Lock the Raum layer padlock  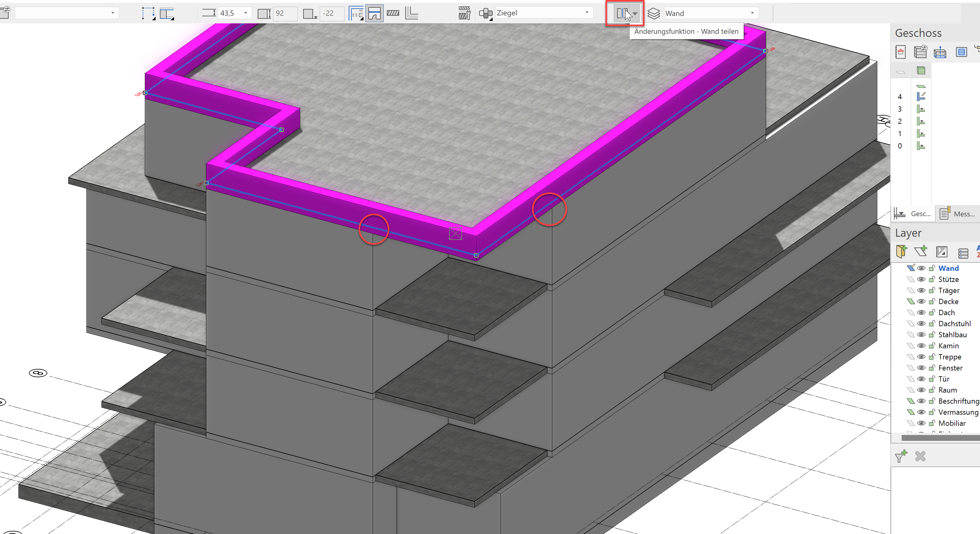(x=932, y=390)
